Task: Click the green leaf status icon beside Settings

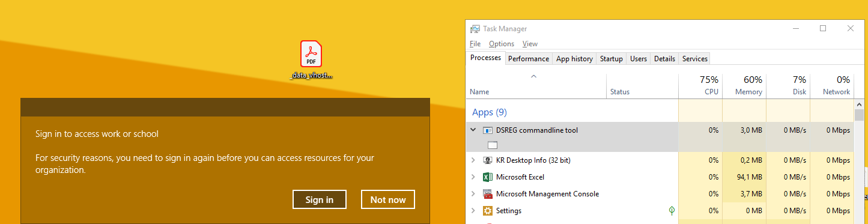Action: point(672,211)
